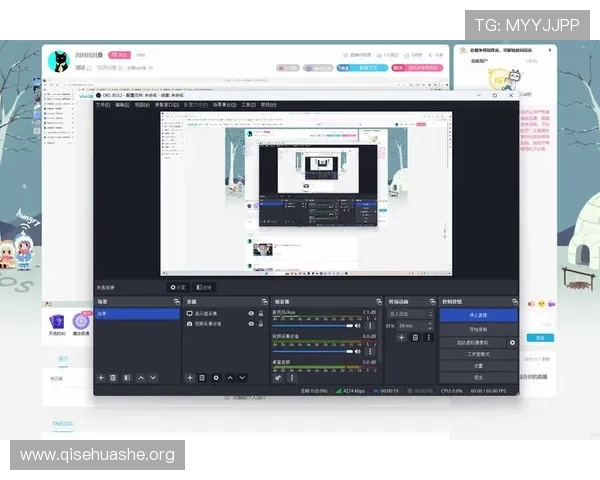Image resolution: width=600 pixels, height=480 pixels.
Task: Pop out the 混音器 dock panel
Action: click(377, 301)
